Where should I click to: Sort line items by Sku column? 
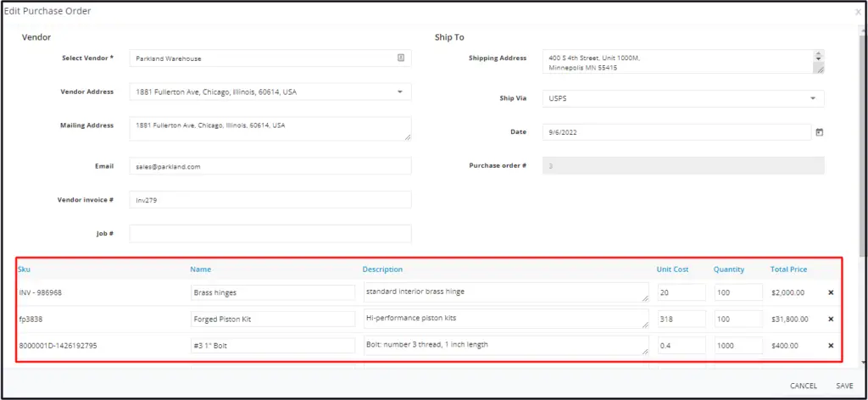(x=25, y=269)
